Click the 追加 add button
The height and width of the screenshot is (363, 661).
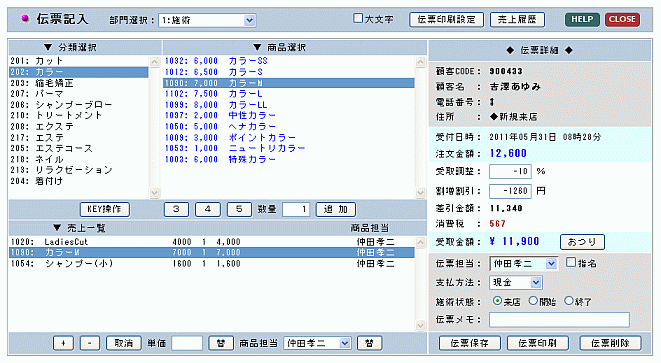click(336, 209)
